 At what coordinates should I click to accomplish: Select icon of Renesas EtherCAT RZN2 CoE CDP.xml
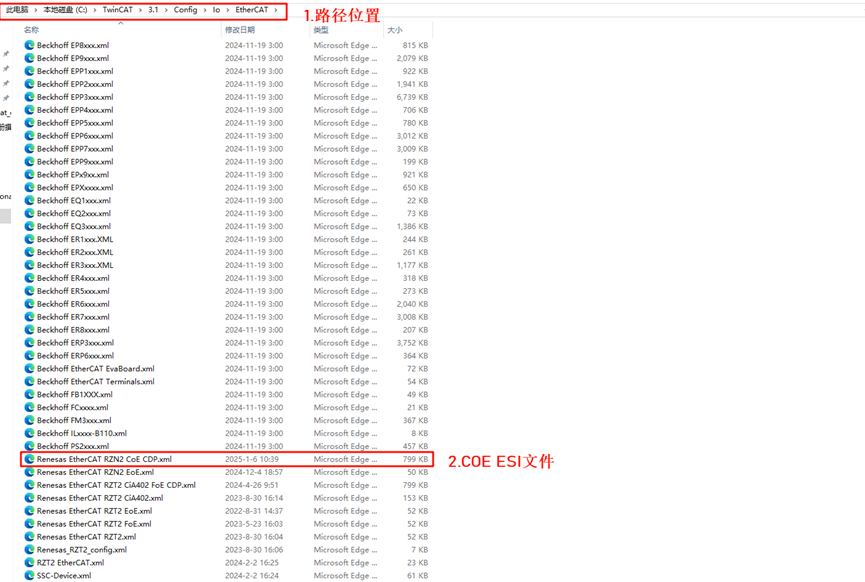tap(29, 459)
